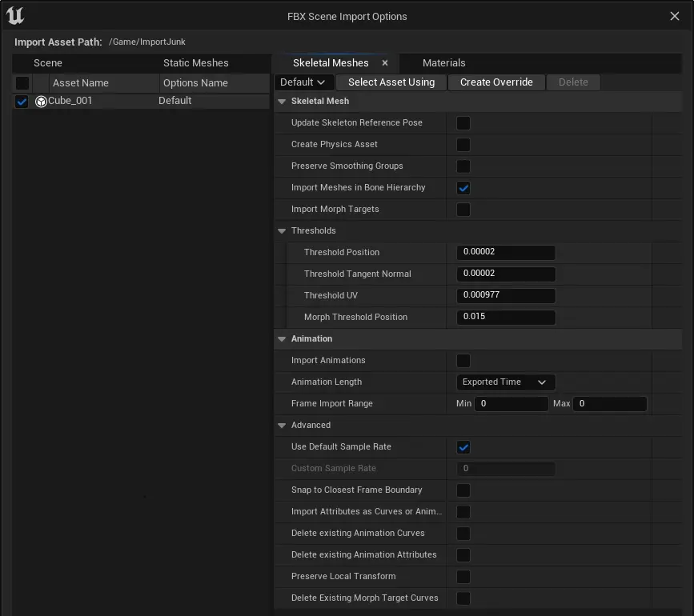
Task: Select the Cube_001 asset row name
Action: click(x=70, y=101)
